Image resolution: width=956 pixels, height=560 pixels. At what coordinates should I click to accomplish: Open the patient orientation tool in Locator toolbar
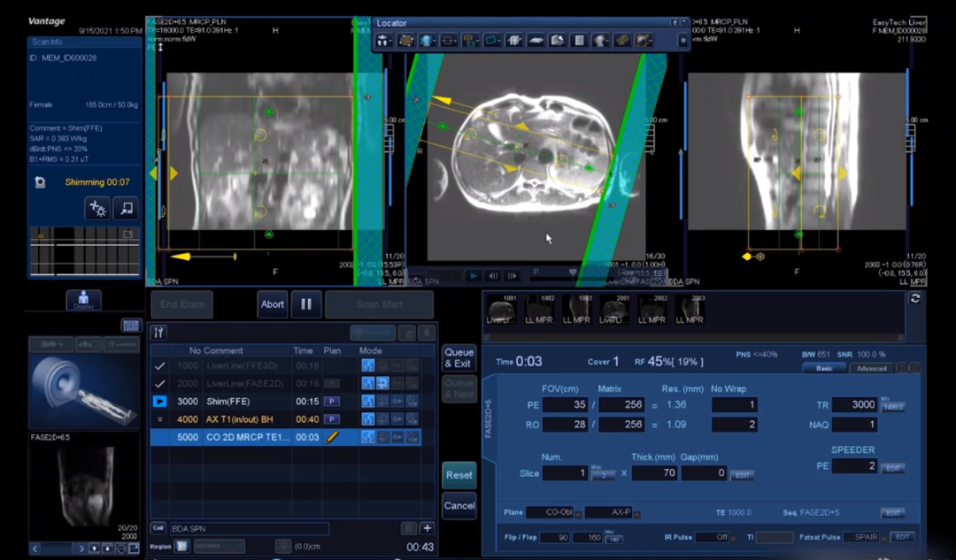pyautogui.click(x=383, y=41)
